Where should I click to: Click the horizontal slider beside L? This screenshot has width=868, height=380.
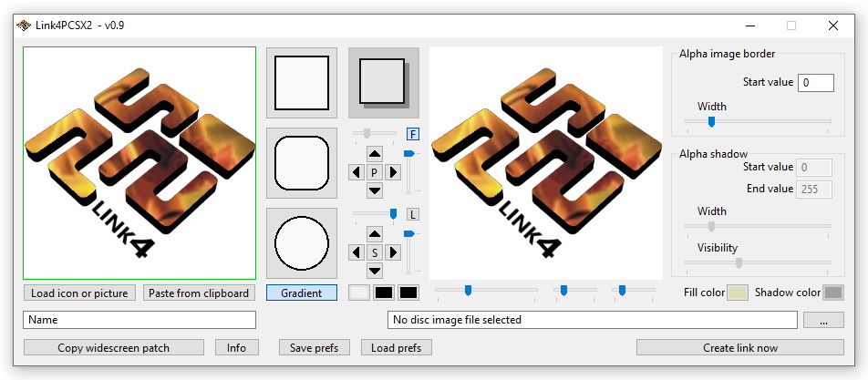pos(375,213)
